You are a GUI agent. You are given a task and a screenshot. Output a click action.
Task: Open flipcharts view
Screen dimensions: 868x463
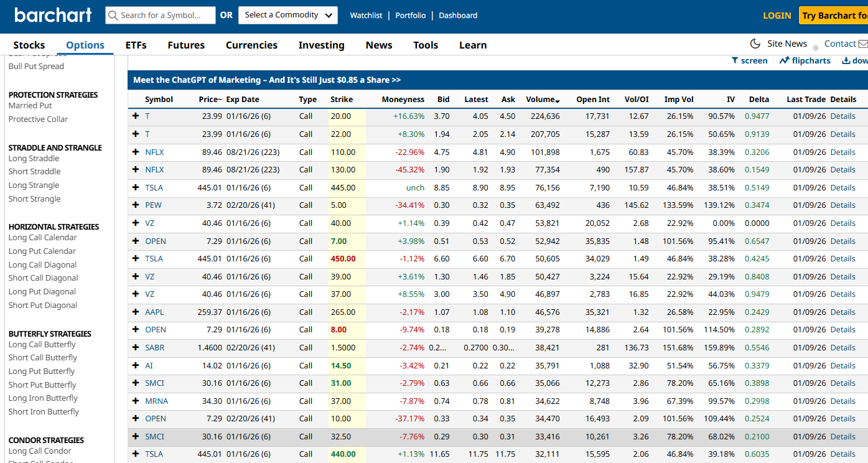click(805, 60)
